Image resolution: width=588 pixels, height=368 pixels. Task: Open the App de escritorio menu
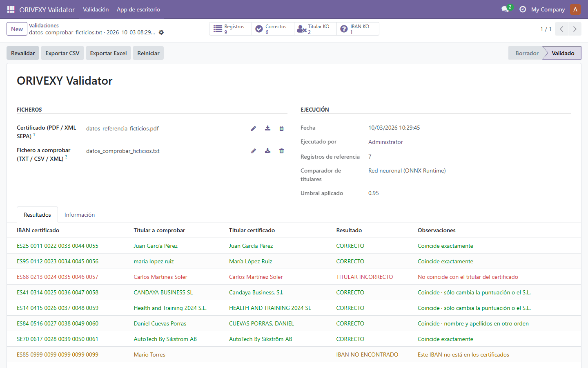[138, 9]
